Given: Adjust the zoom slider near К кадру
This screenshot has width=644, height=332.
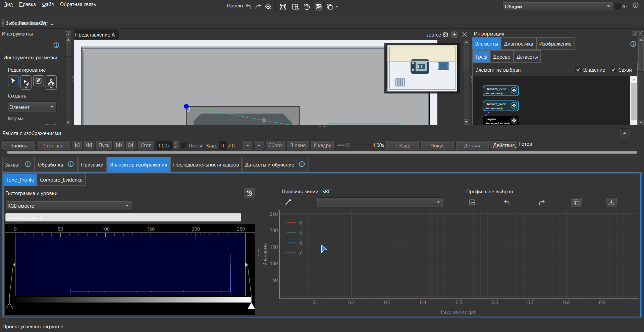Looking at the screenshot, I should 347,145.
